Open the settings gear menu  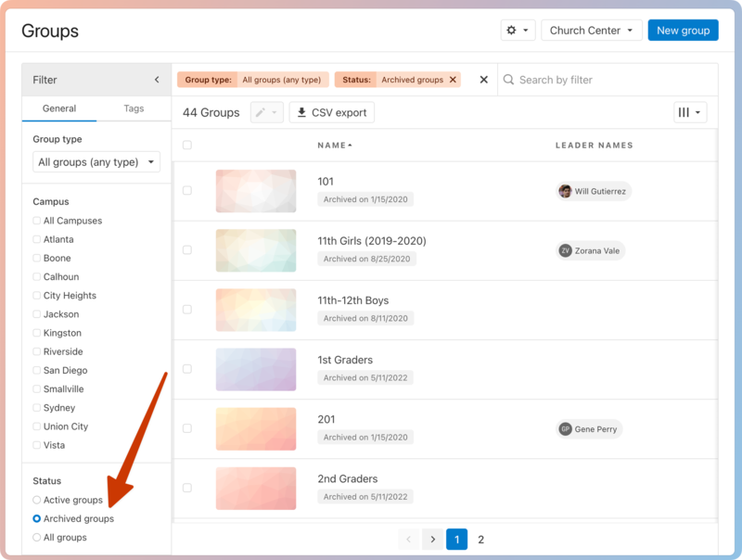(518, 31)
